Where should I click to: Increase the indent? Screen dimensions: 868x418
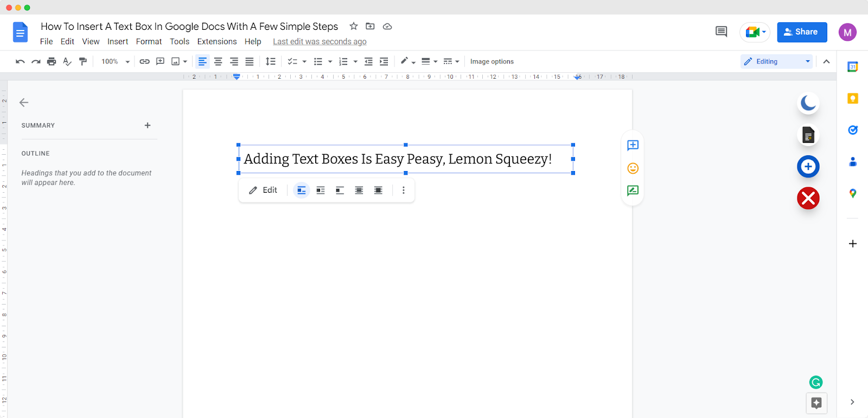point(384,61)
